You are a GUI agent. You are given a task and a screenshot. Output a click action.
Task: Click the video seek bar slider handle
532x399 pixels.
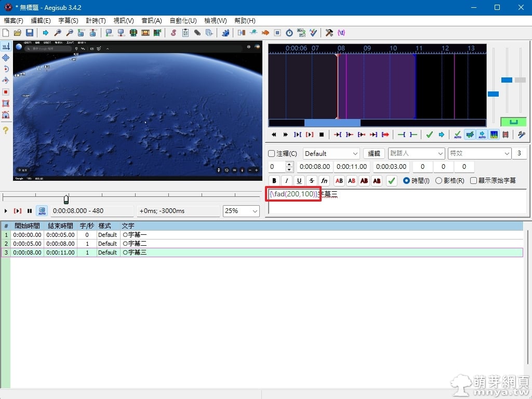[x=66, y=199]
